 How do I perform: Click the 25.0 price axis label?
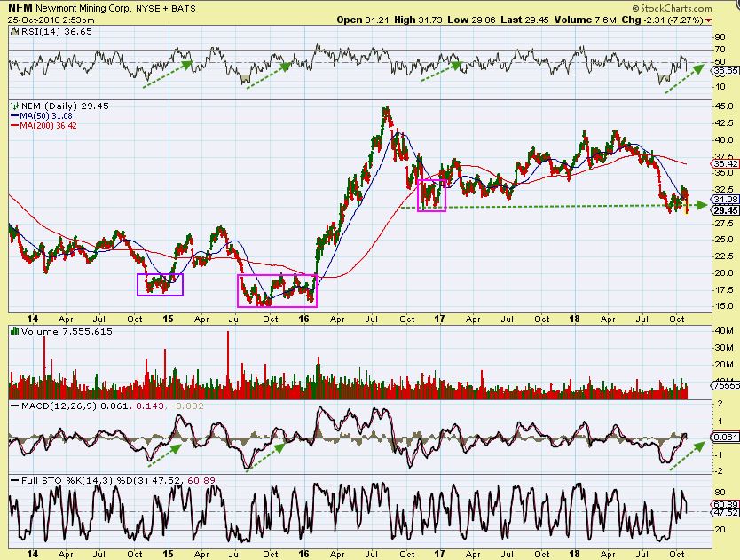pos(724,240)
